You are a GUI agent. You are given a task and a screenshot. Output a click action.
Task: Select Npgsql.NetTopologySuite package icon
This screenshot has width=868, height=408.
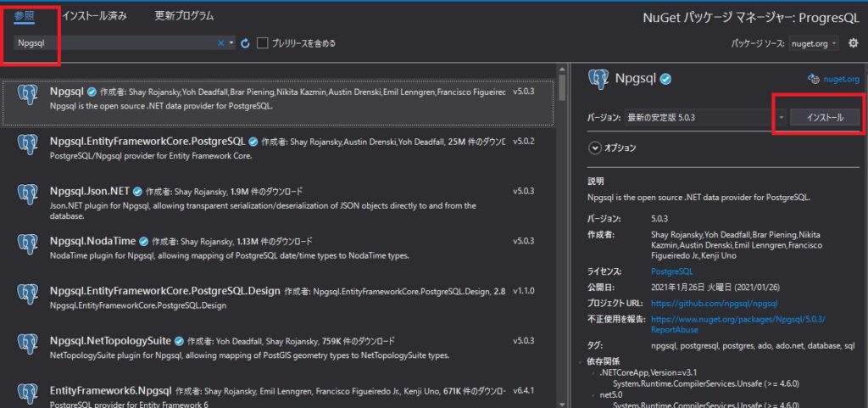point(26,344)
